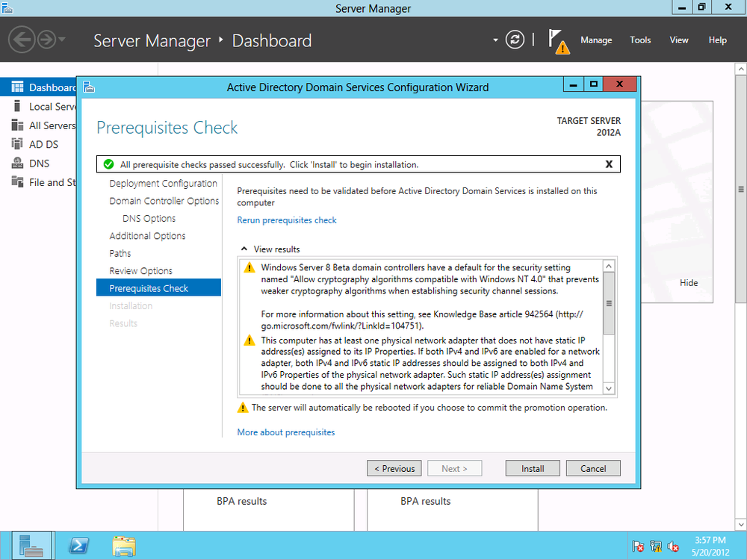
Task: Open the dropdown arrow left of refresh
Action: click(495, 40)
